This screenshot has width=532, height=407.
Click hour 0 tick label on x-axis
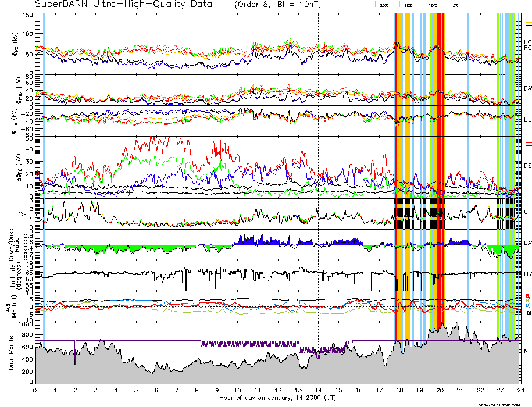pos(35,390)
